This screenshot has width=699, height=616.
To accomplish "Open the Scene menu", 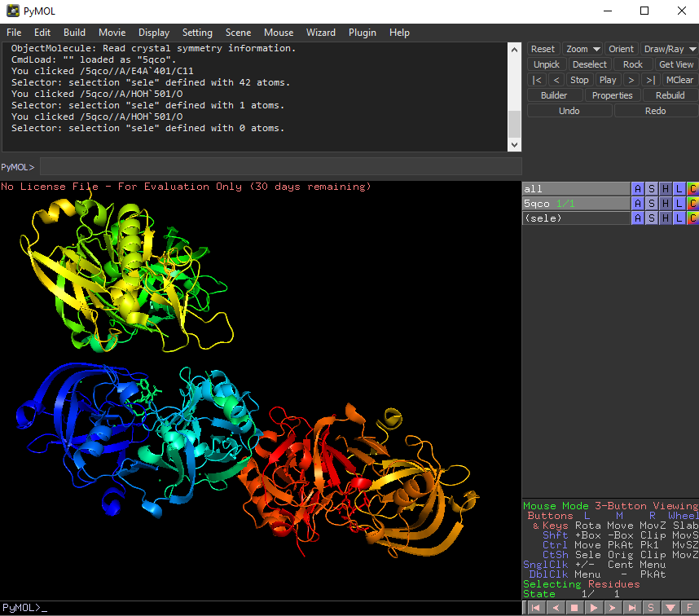I will [x=238, y=33].
